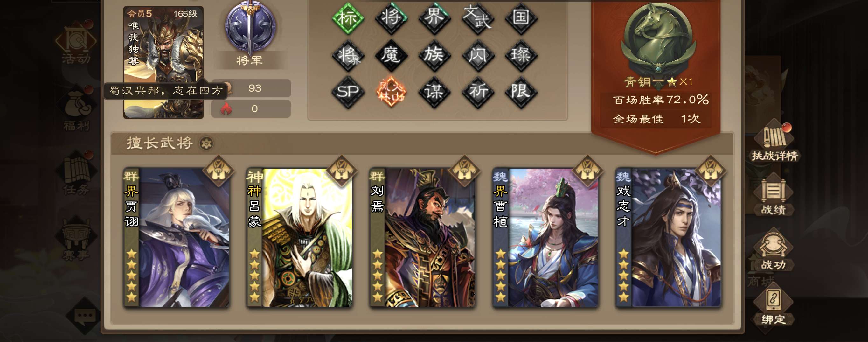
Task: Select the 魔 diamond badge
Action: (x=391, y=55)
